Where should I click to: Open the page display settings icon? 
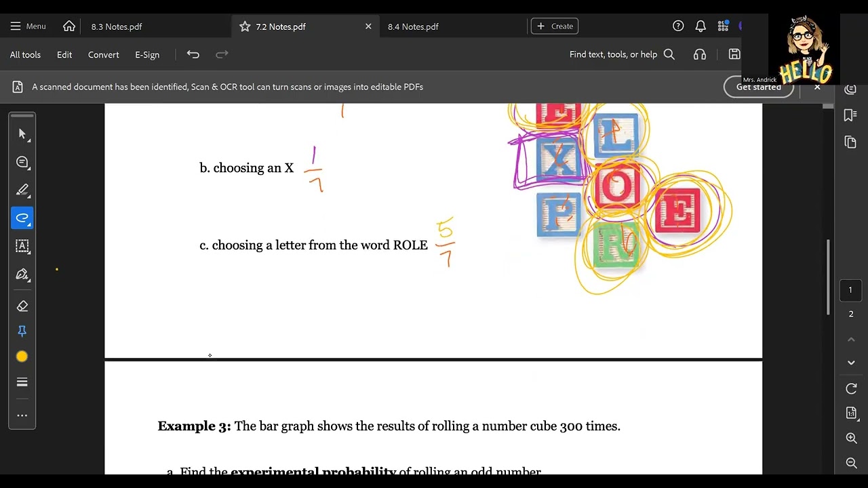[851, 413]
